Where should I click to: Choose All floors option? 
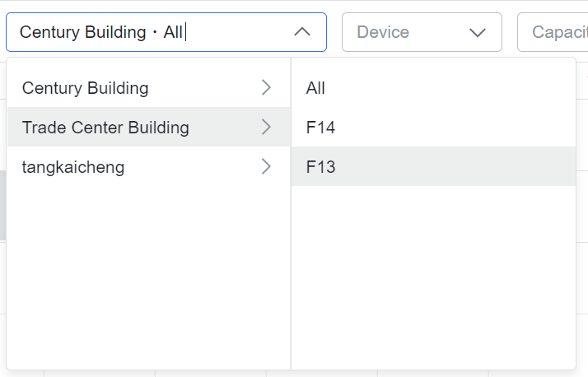(x=315, y=87)
